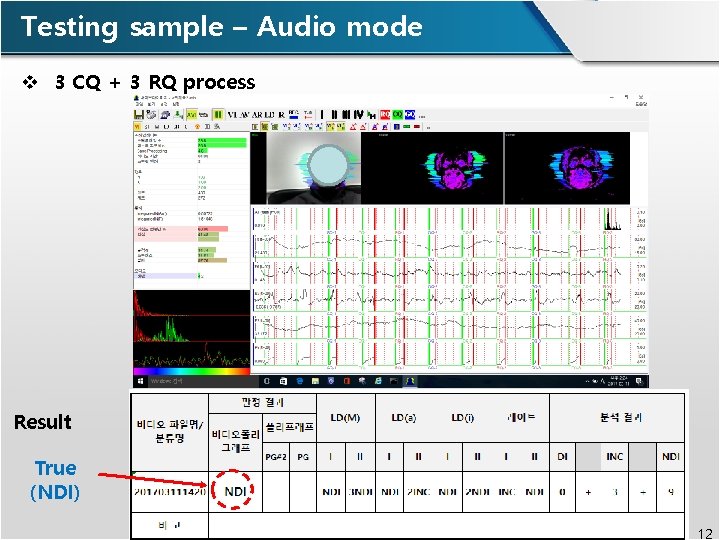
Task: Click the 2NDI value cell
Action: [x=477, y=492]
